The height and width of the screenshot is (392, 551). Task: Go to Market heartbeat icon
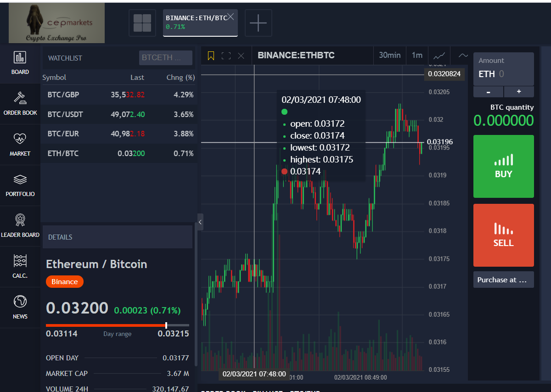tap(20, 138)
